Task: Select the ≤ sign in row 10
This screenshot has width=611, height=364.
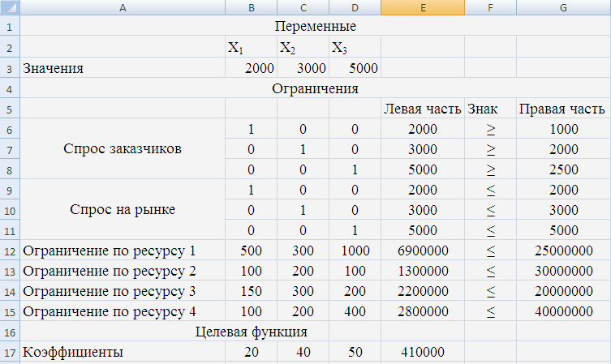Action: pyautogui.click(x=490, y=210)
